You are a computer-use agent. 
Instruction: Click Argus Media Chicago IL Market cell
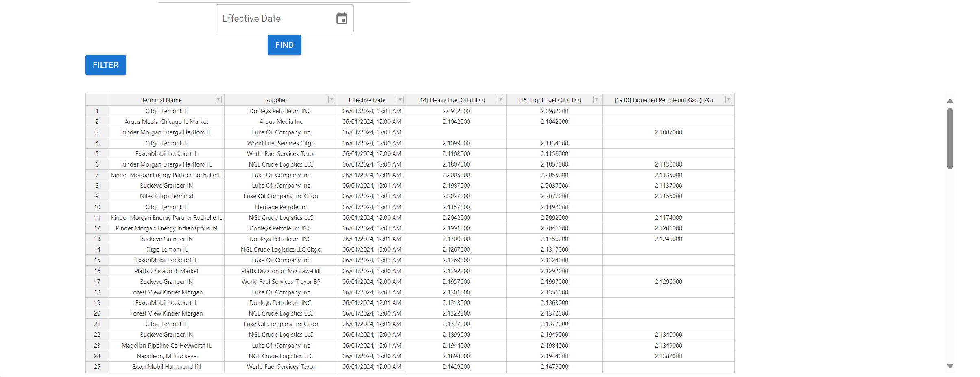[x=166, y=122]
